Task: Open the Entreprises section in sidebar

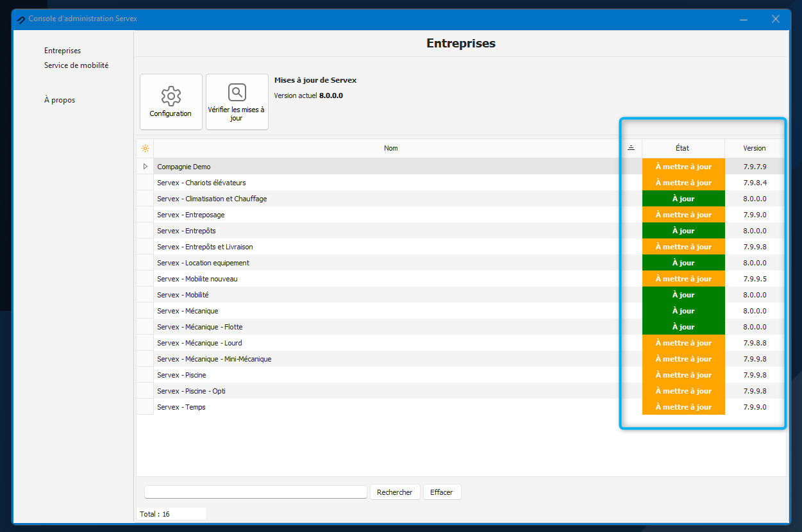Action: click(x=62, y=51)
